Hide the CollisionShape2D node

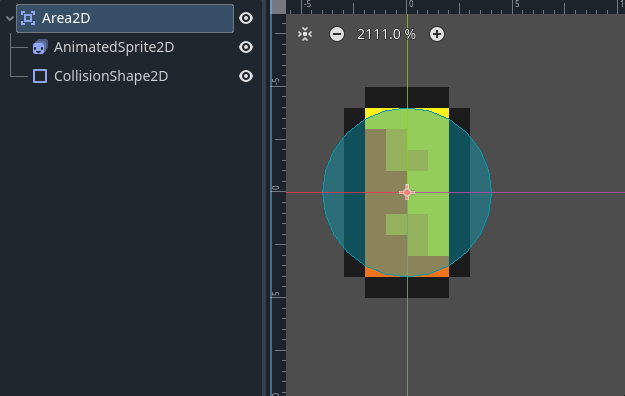pyautogui.click(x=246, y=76)
